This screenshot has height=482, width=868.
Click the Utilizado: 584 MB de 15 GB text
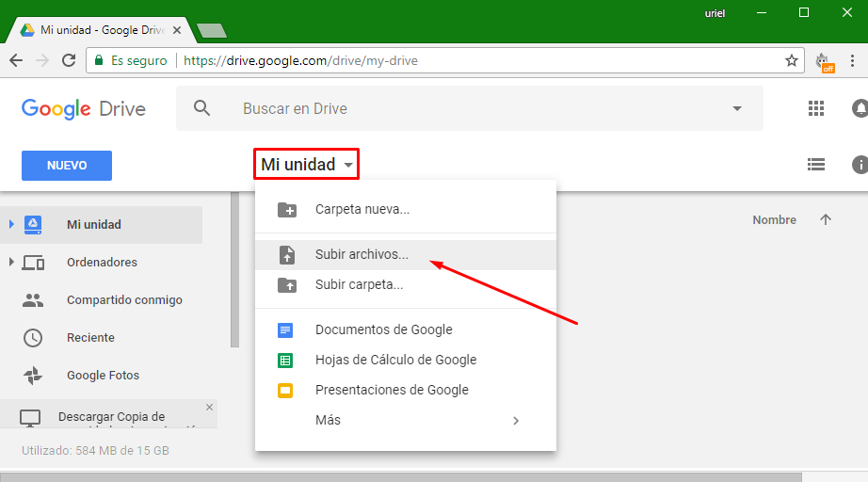[x=95, y=450]
